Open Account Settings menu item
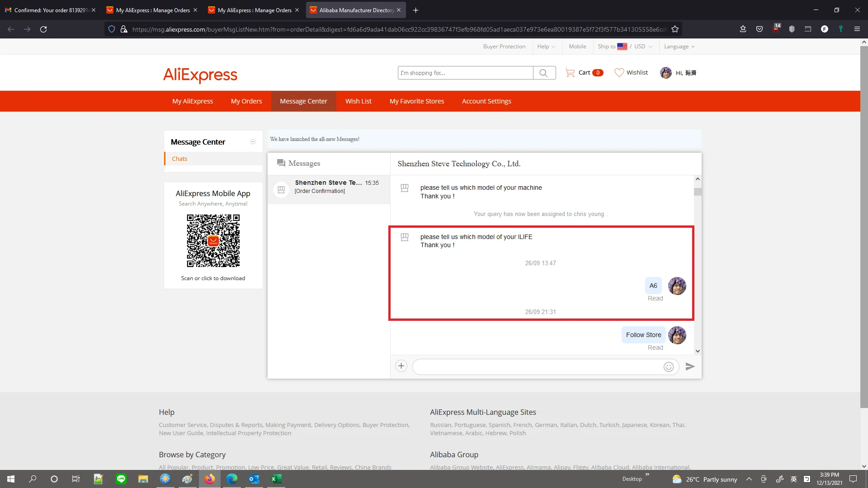Screen dimensions: 868x488 [486, 101]
